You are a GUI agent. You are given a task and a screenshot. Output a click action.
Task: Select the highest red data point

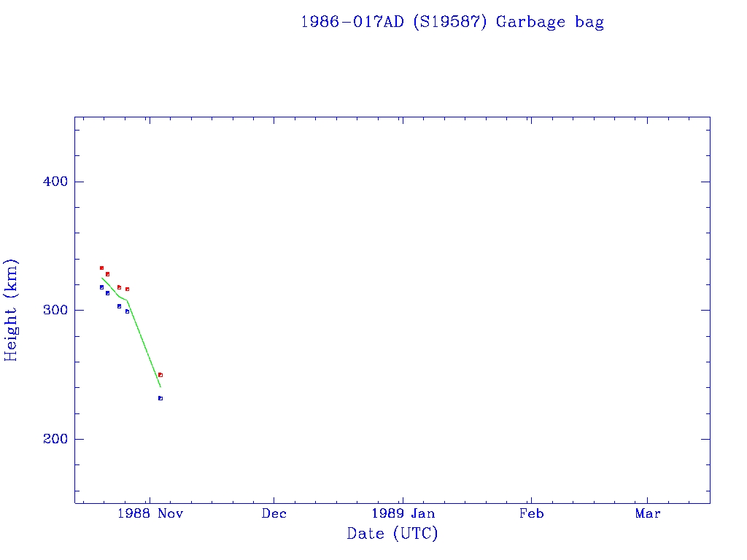coord(101,268)
